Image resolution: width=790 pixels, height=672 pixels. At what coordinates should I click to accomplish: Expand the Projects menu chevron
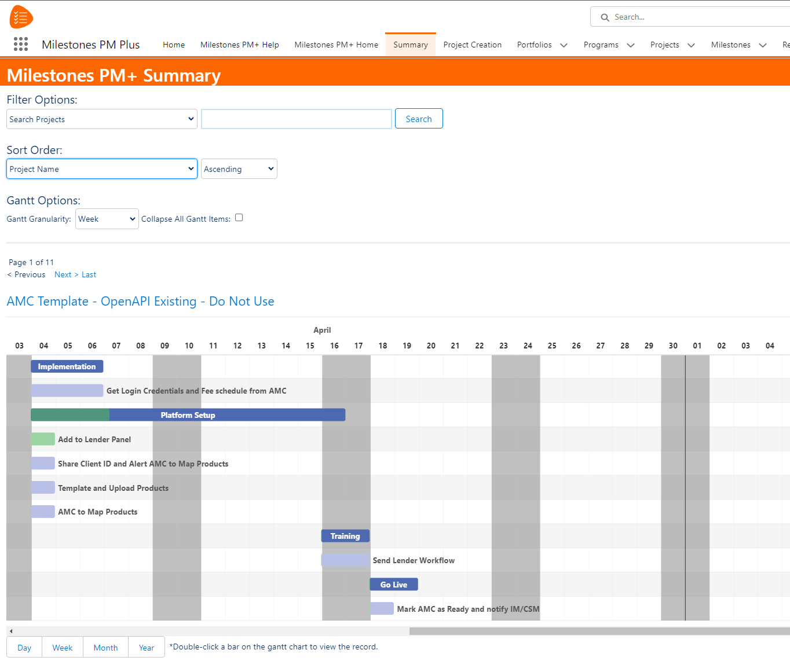pyautogui.click(x=691, y=45)
